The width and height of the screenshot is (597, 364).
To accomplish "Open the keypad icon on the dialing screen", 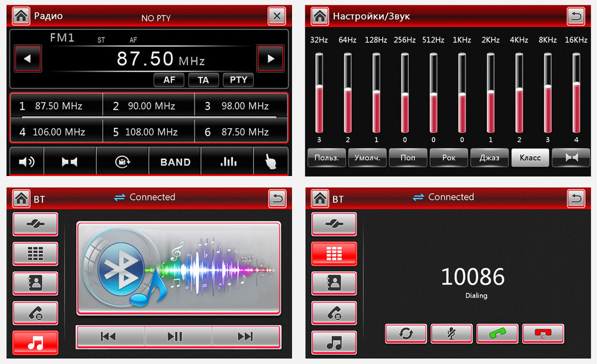I will pyautogui.click(x=334, y=254).
